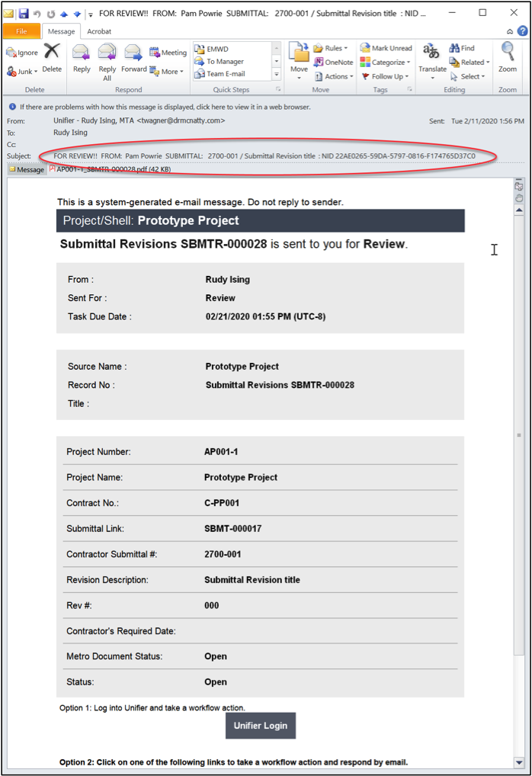The image size is (532, 776).
Task: Click the info bar to view in browser
Action: point(165,107)
